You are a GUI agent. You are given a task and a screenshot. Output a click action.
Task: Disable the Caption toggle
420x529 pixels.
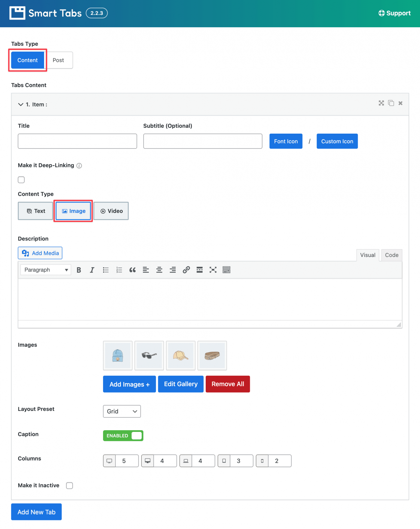123,435
